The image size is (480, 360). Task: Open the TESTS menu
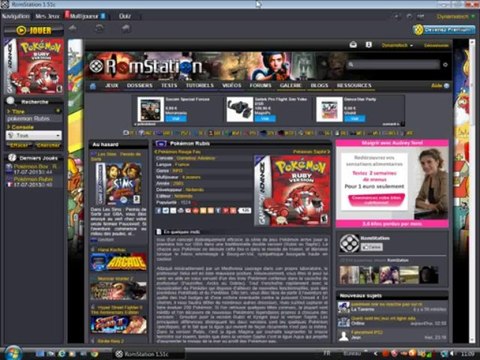coord(169,86)
